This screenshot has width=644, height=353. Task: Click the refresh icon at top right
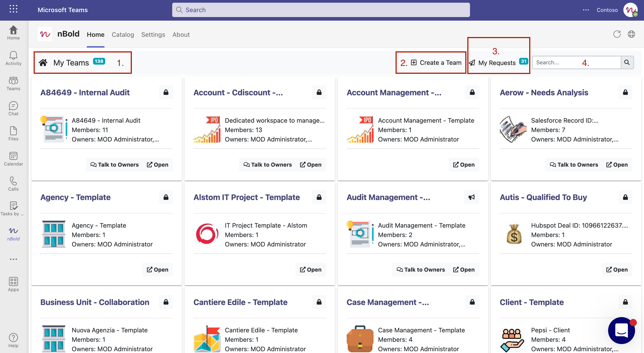(617, 34)
